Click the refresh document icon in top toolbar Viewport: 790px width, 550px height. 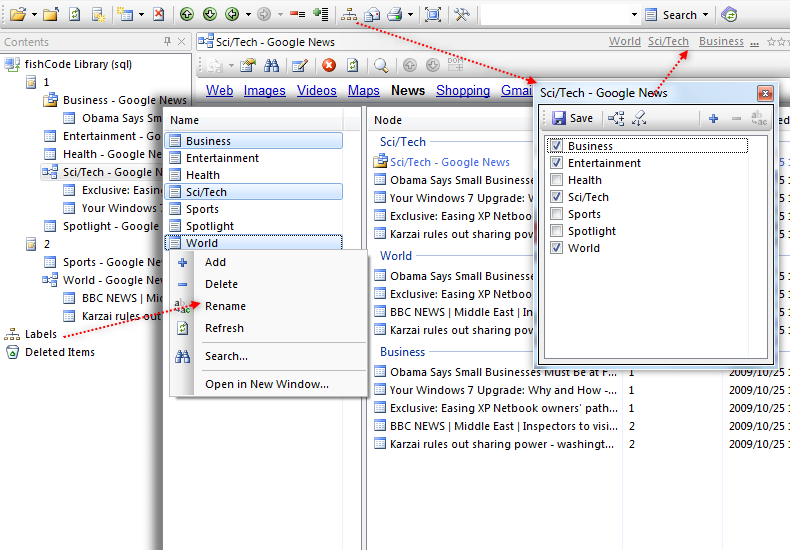click(x=74, y=15)
